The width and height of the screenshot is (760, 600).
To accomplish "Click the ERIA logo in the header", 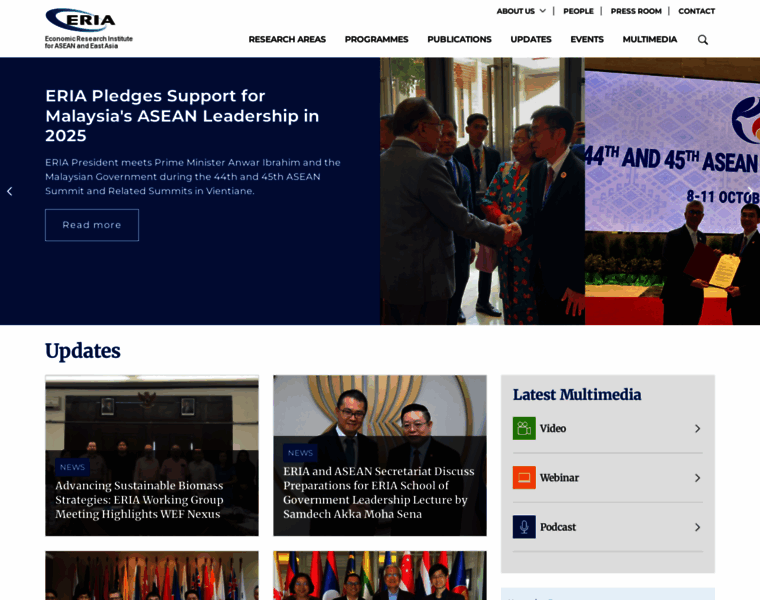I will tap(89, 29).
